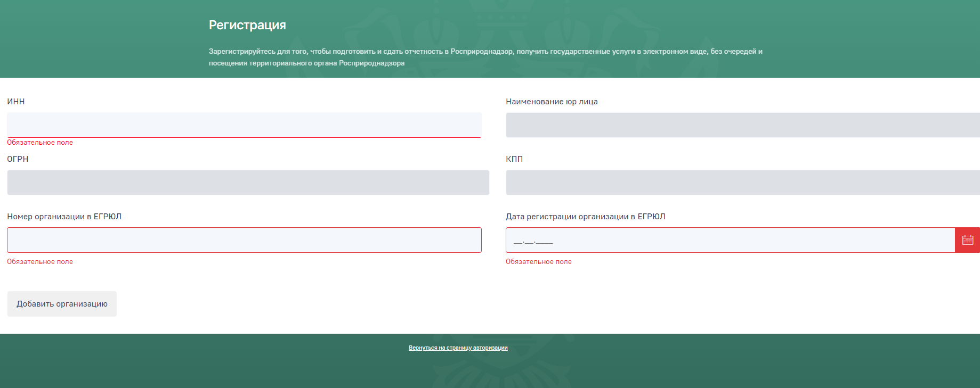Viewport: 980px width, 388px height.
Task: Click the Обязательное поле error under ИНН
Action: 40,143
